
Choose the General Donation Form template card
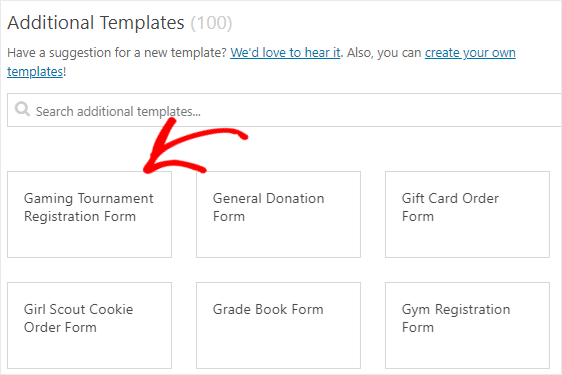278,214
